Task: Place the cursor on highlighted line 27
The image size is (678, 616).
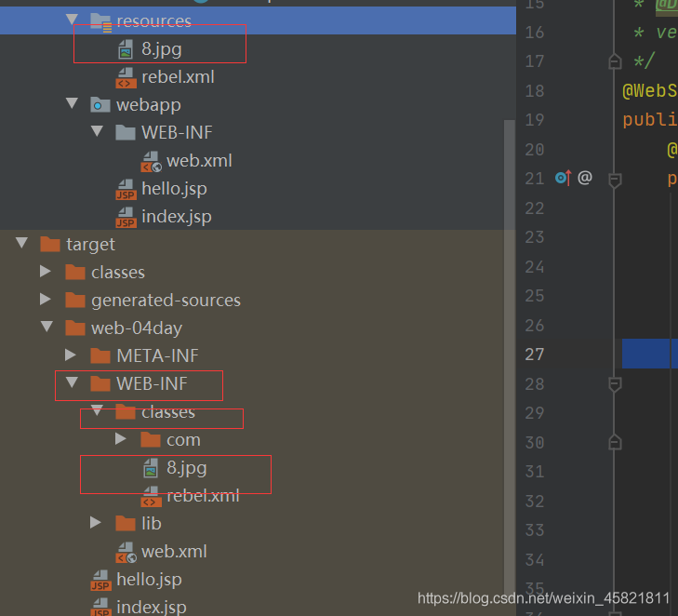Action: (649, 354)
